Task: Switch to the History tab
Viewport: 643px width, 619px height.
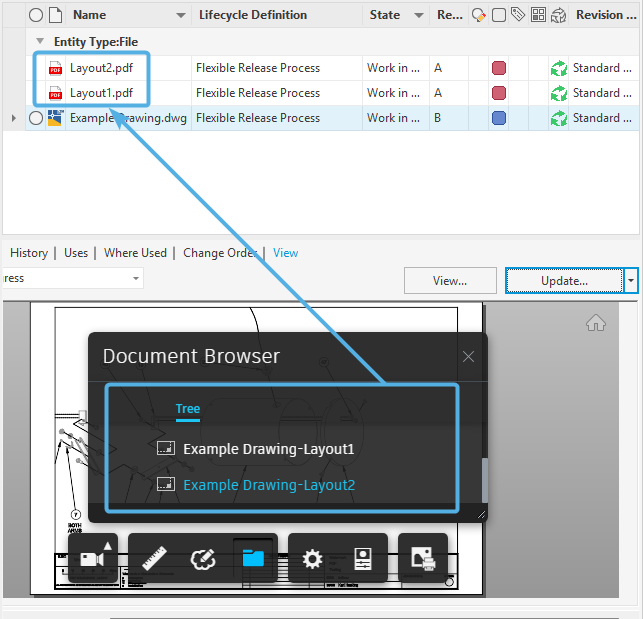Action: [x=29, y=253]
